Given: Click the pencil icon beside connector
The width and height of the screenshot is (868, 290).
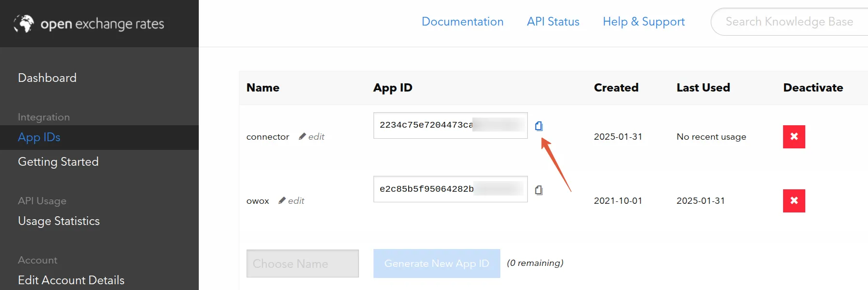Looking at the screenshot, I should click(303, 136).
